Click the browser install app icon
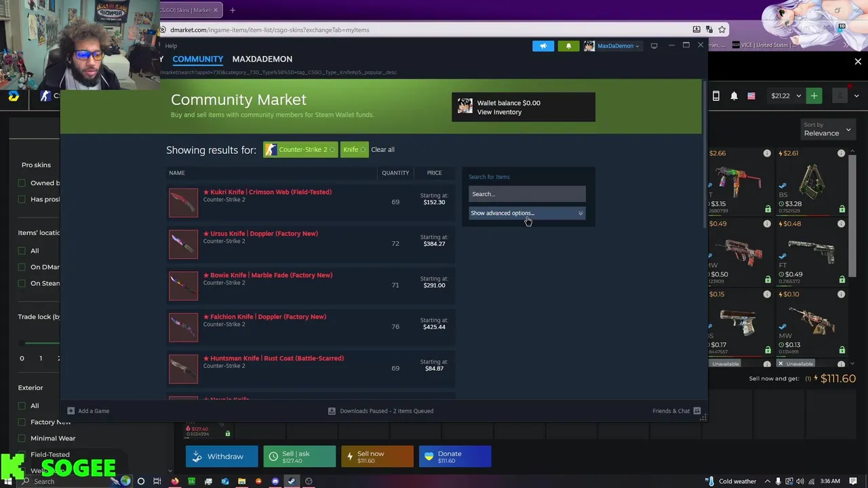The width and height of the screenshot is (868, 488). 696,30
